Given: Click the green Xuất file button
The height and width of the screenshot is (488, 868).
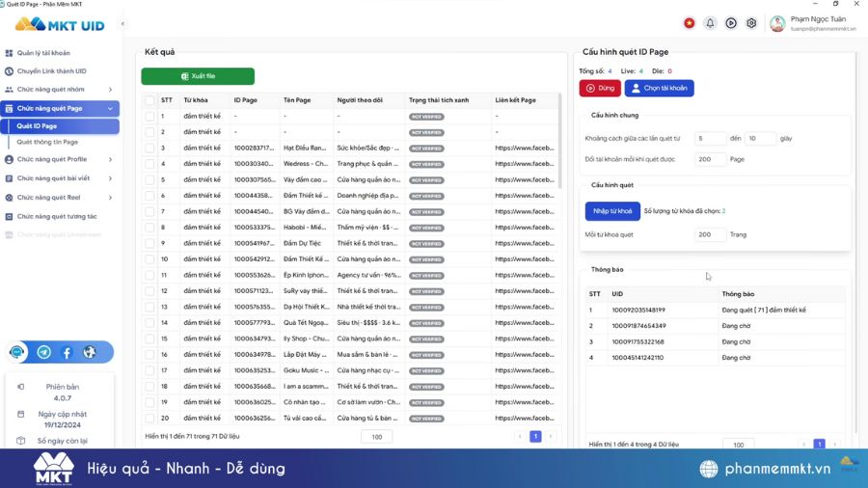Looking at the screenshot, I should 198,76.
